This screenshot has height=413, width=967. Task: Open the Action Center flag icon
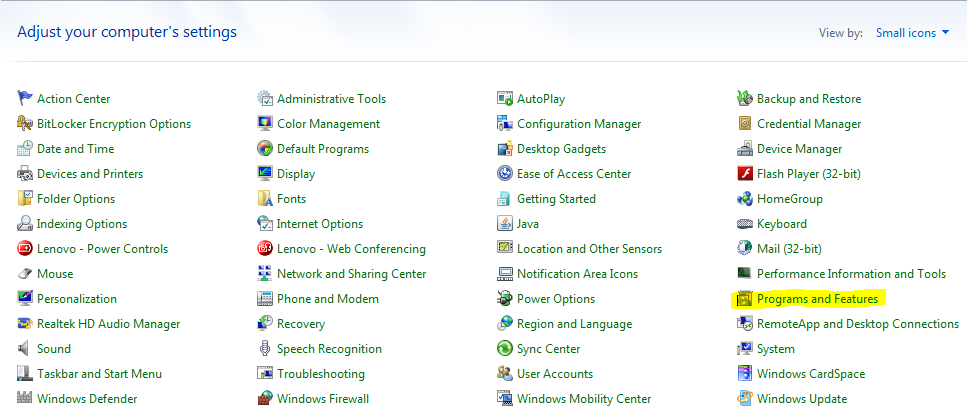click(x=25, y=98)
